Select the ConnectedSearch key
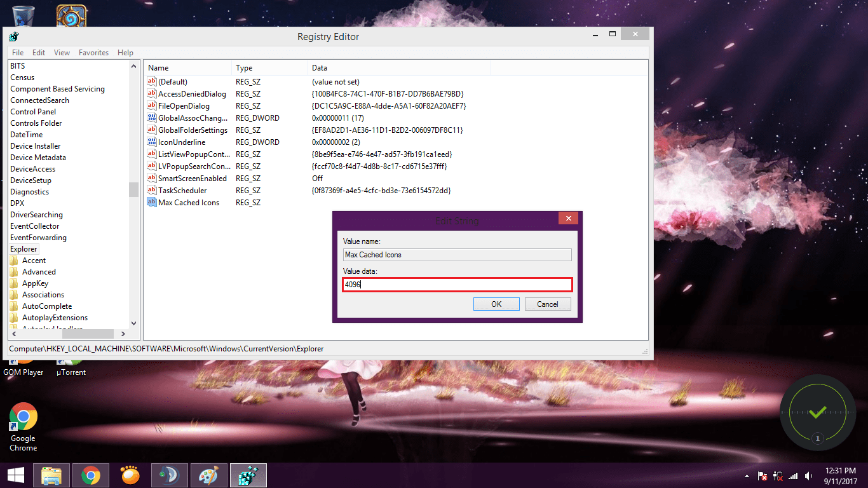The image size is (868, 488). click(39, 100)
